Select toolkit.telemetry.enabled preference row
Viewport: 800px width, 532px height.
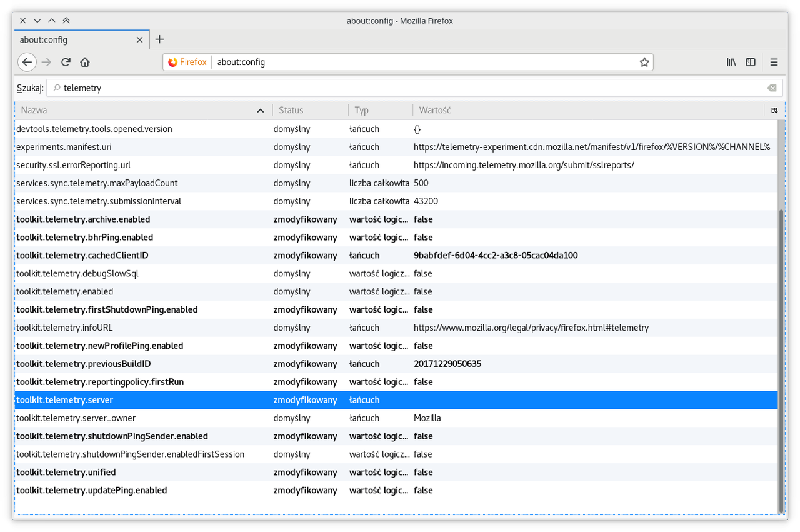396,291
